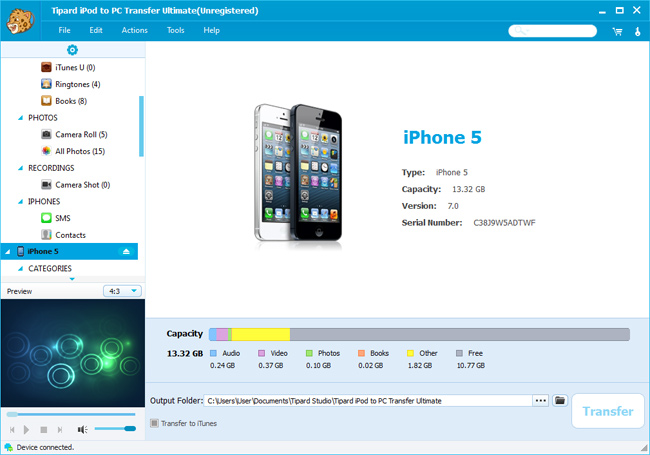Image resolution: width=650 pixels, height=455 pixels.
Task: Click the yellow Other segment of capacity bar
Action: [261, 334]
